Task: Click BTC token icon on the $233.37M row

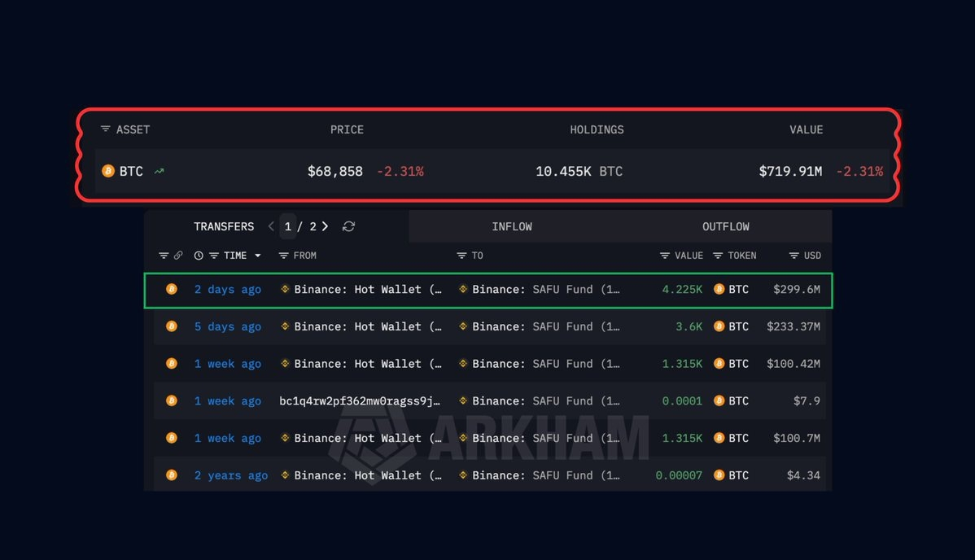Action: tap(719, 326)
